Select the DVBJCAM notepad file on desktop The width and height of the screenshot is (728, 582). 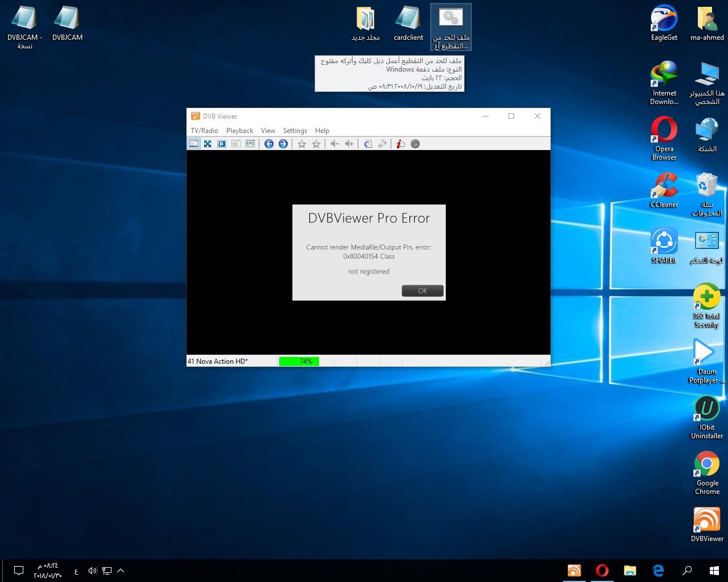(x=67, y=24)
